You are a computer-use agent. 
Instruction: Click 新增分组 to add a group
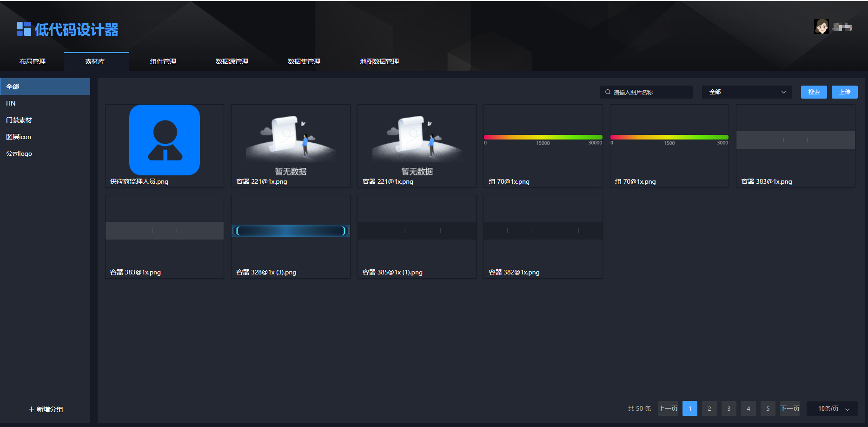(x=46, y=409)
